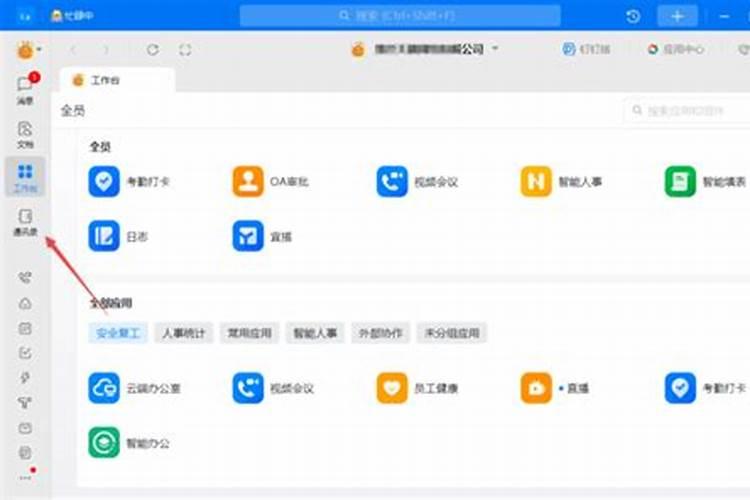Open the more options dots in sidebar
This screenshot has width=750, height=500.
tap(25, 477)
